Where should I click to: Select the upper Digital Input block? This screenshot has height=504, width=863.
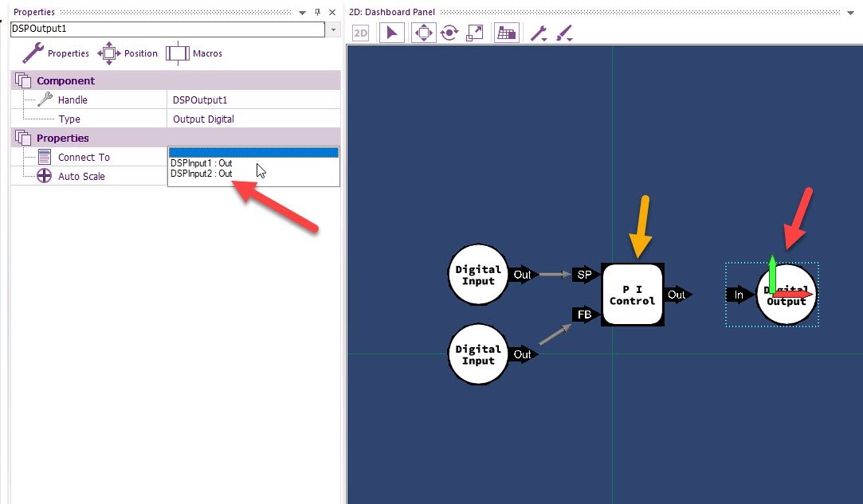pyautogui.click(x=478, y=275)
